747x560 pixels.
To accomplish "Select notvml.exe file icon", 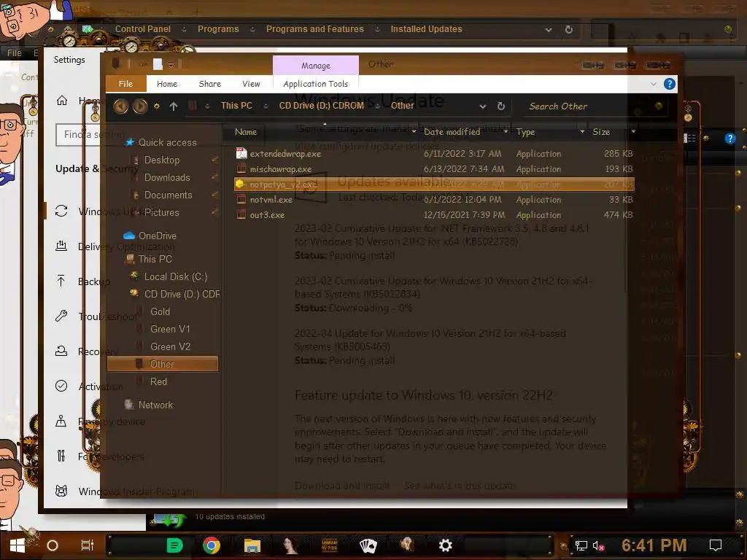I will tap(241, 200).
